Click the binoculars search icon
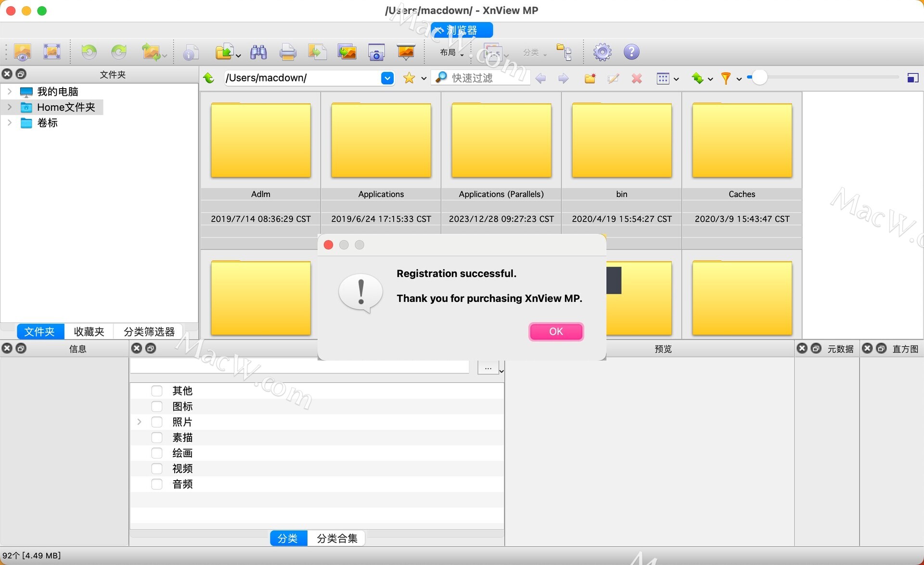The height and width of the screenshot is (565, 924). (258, 52)
